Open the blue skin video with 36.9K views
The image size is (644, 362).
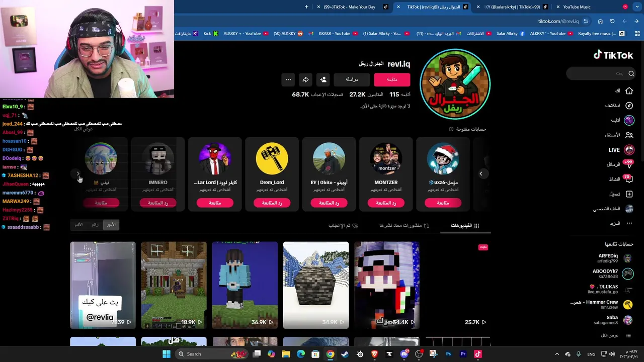click(x=245, y=285)
